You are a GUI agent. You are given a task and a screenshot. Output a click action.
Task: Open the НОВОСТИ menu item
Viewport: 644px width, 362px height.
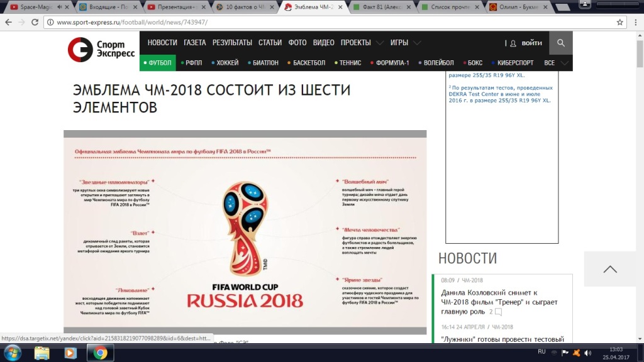(162, 43)
